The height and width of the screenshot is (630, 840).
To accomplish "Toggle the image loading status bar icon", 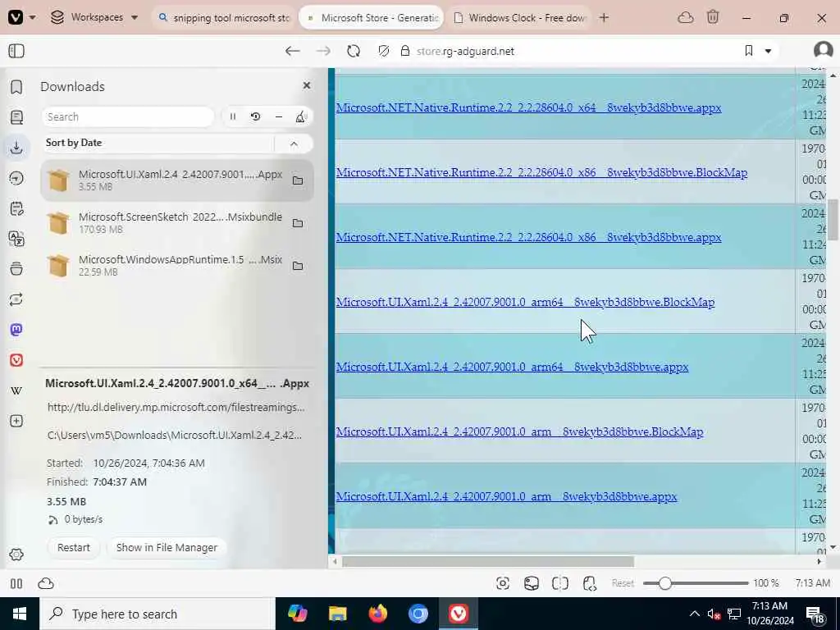I will tap(532, 583).
